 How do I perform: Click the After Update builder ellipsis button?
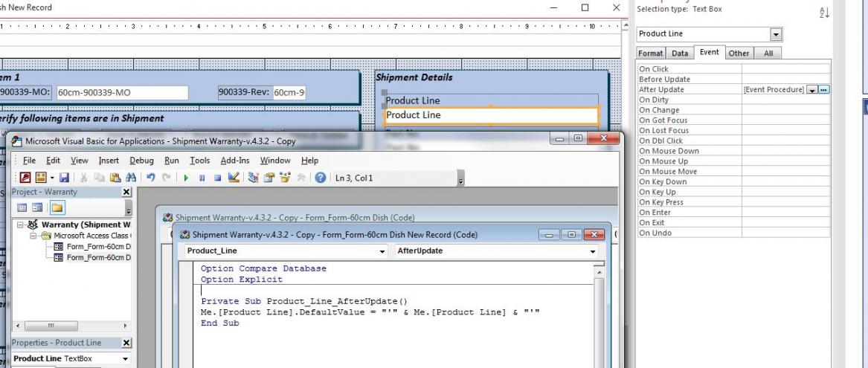[x=823, y=90]
